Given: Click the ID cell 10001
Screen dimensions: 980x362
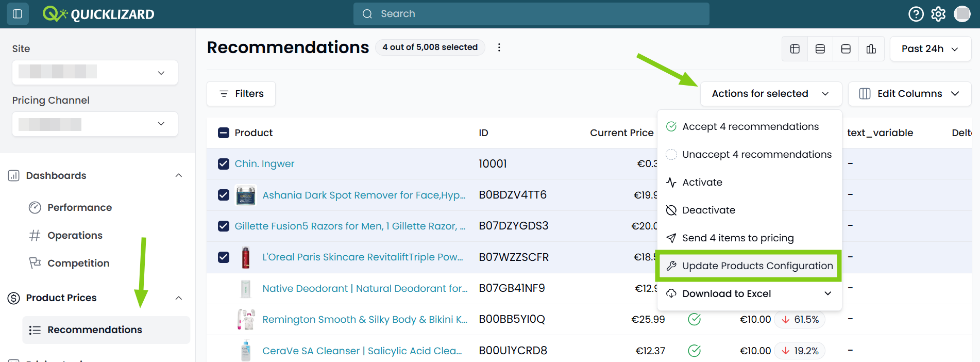Looking at the screenshot, I should tap(493, 164).
